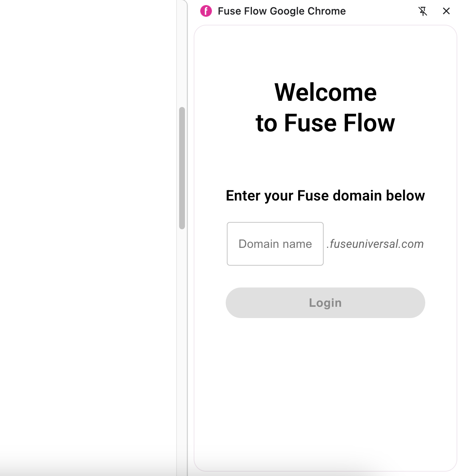Click the scrollbar track above the thumb
Image resolution: width=458 pixels, height=476 pixels.
coord(182,55)
